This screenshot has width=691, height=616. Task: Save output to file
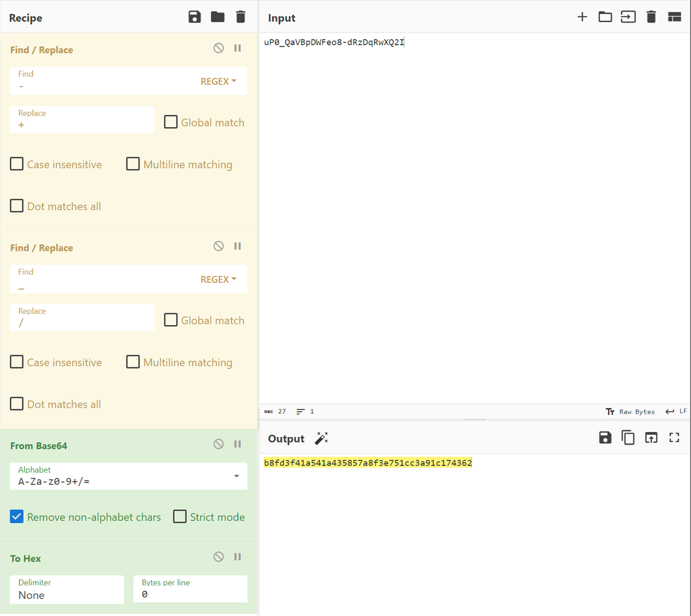tap(605, 437)
